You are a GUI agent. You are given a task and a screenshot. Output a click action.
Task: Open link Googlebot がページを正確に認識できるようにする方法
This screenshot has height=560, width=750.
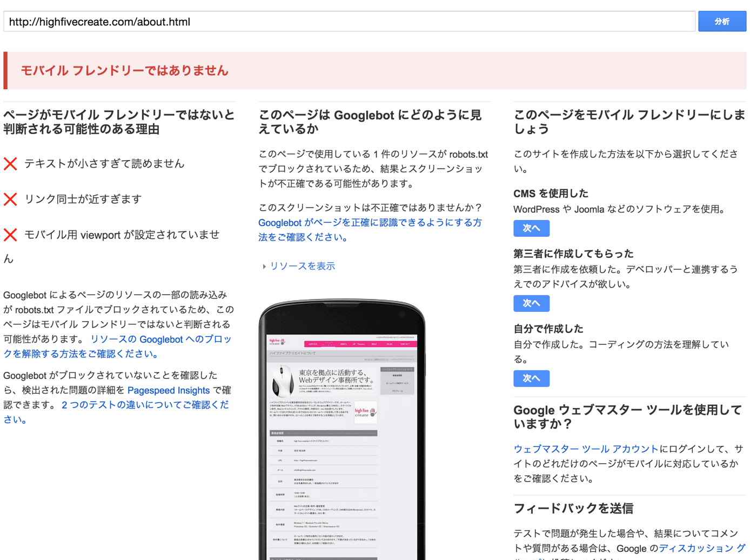(x=370, y=230)
